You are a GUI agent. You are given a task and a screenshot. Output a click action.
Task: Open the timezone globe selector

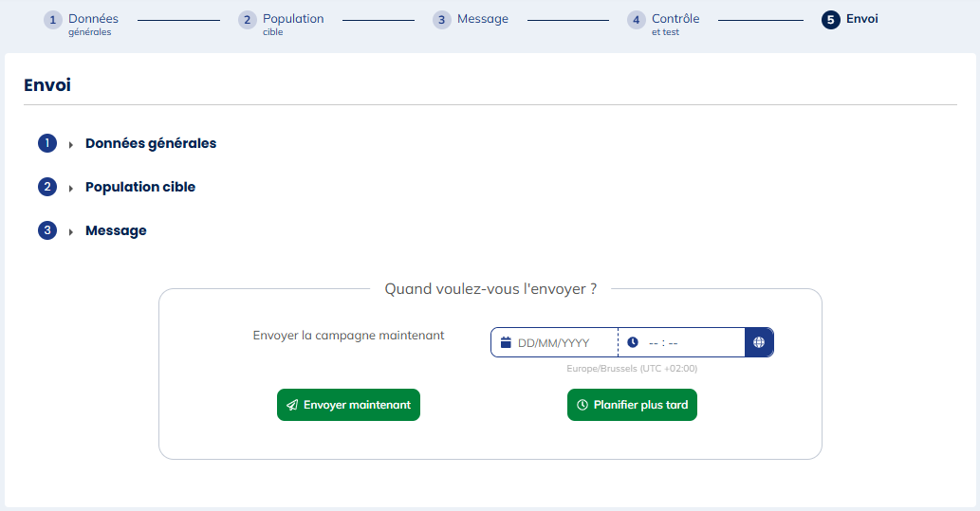(759, 342)
